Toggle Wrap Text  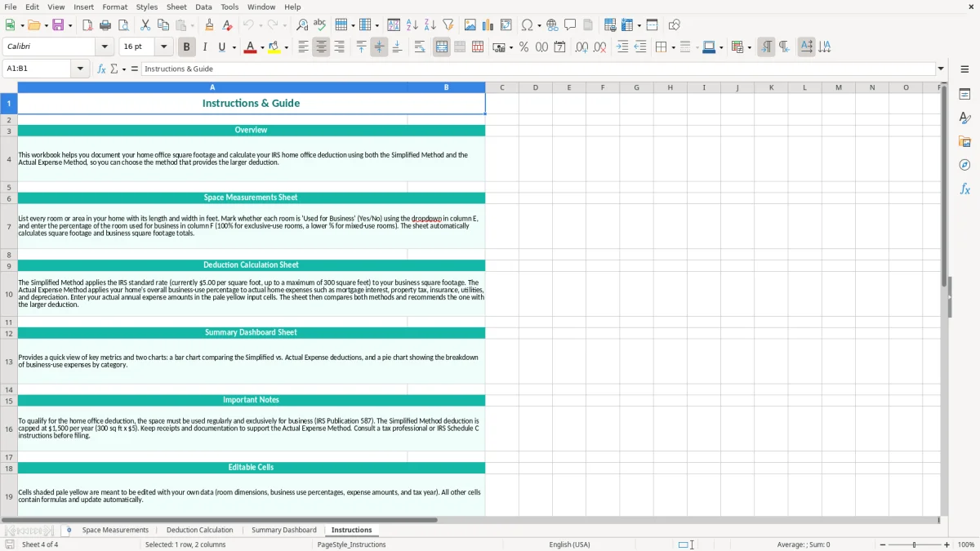[x=420, y=47]
